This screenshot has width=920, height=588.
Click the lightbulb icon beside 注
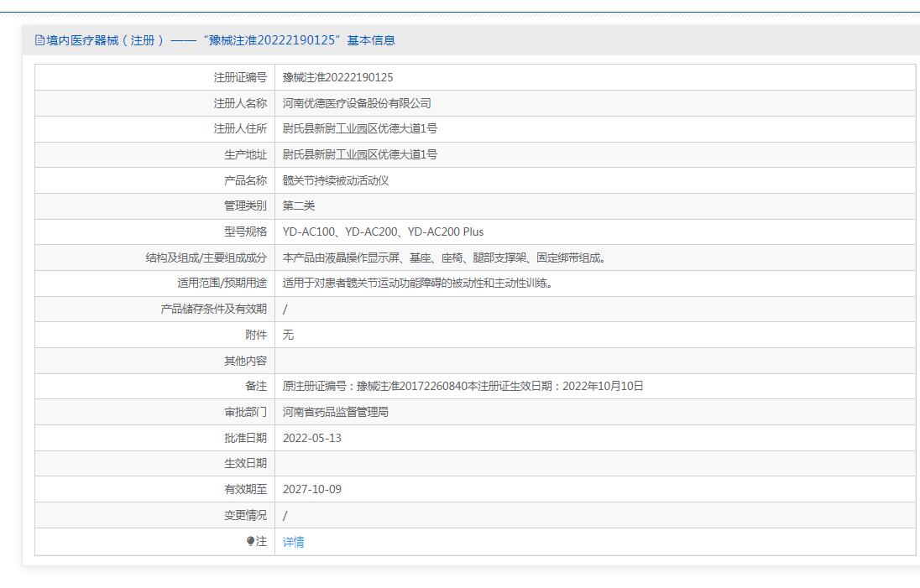250,541
